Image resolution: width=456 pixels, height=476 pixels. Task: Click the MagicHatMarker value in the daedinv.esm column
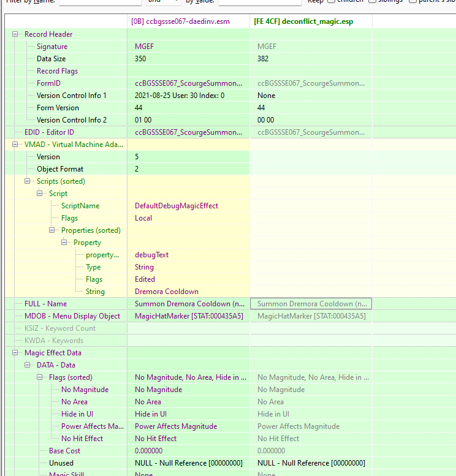click(x=189, y=316)
